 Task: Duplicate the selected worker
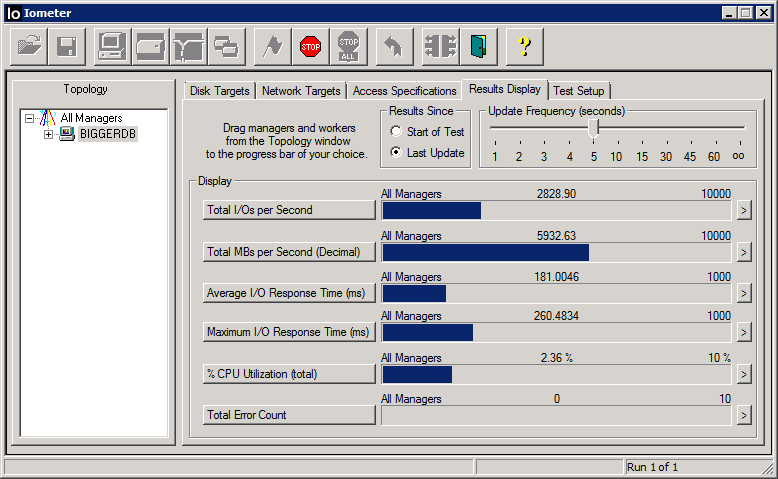tap(227, 47)
